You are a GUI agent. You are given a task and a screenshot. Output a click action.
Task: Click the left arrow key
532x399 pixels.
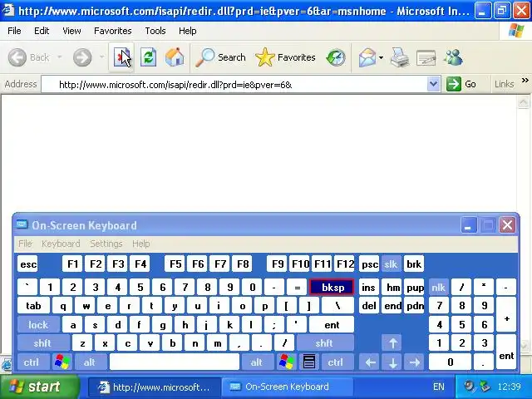click(x=370, y=362)
